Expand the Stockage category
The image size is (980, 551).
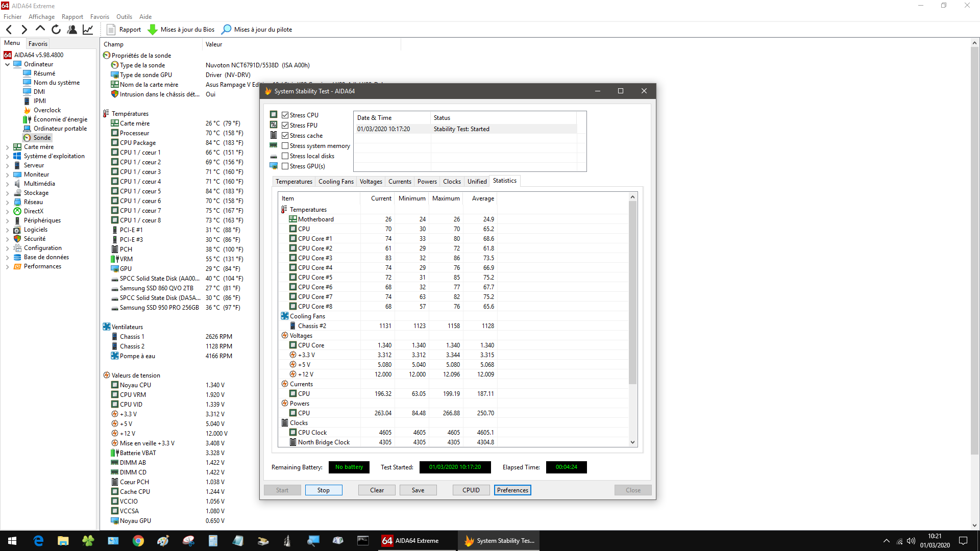(x=7, y=192)
